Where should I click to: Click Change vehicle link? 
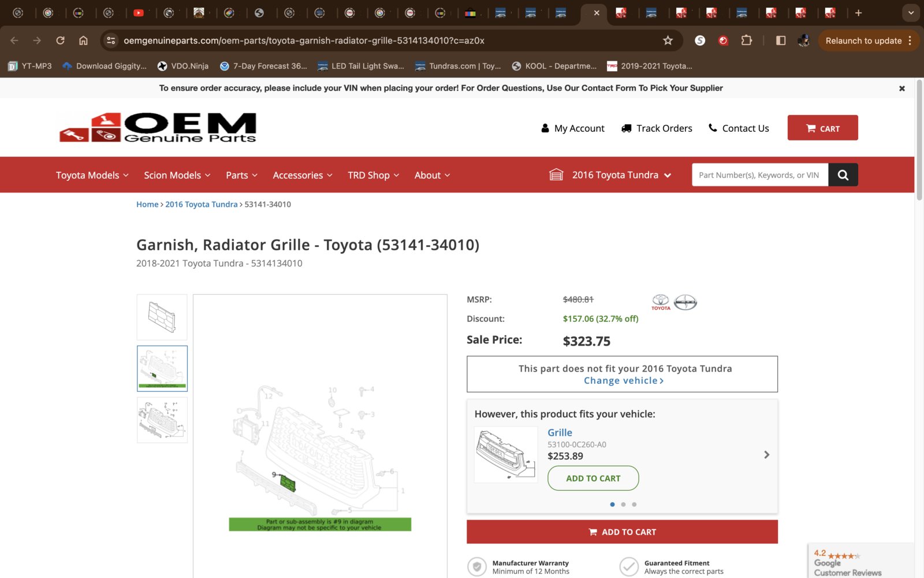click(624, 381)
